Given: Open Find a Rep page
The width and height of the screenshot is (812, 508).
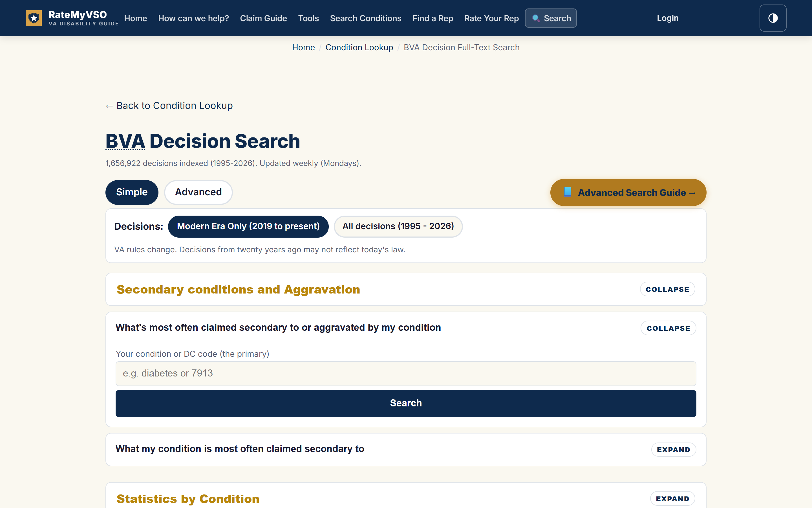Looking at the screenshot, I should pyautogui.click(x=433, y=18).
